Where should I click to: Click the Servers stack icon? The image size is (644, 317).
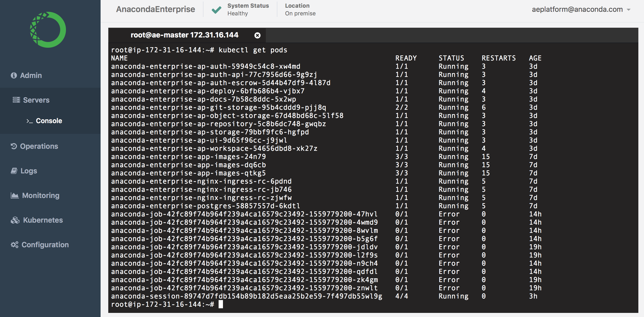(x=16, y=100)
